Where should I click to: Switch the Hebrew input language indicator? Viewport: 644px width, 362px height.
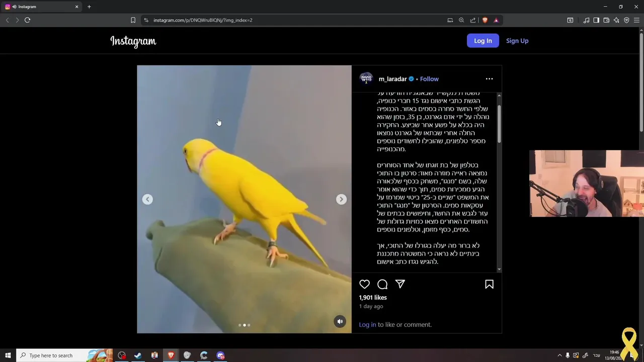(x=597, y=355)
